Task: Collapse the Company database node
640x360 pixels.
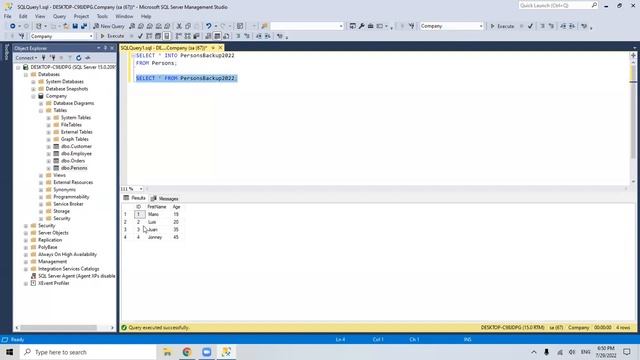Action: click(x=33, y=96)
